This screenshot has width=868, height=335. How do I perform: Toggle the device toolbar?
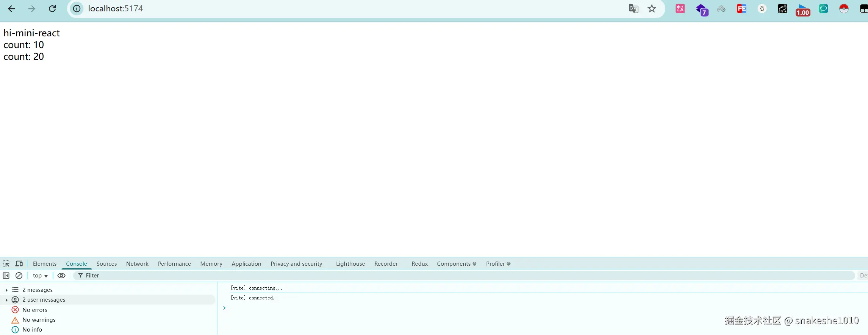click(x=19, y=264)
